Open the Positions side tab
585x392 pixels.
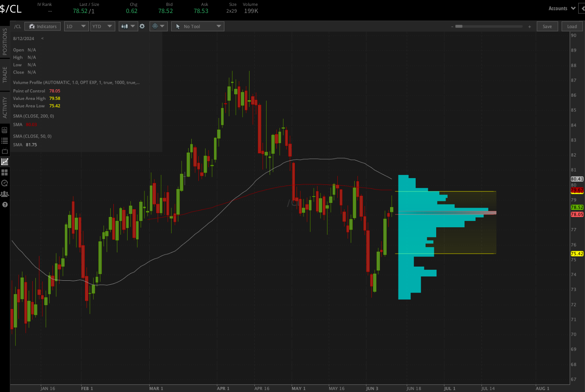coord(5,42)
